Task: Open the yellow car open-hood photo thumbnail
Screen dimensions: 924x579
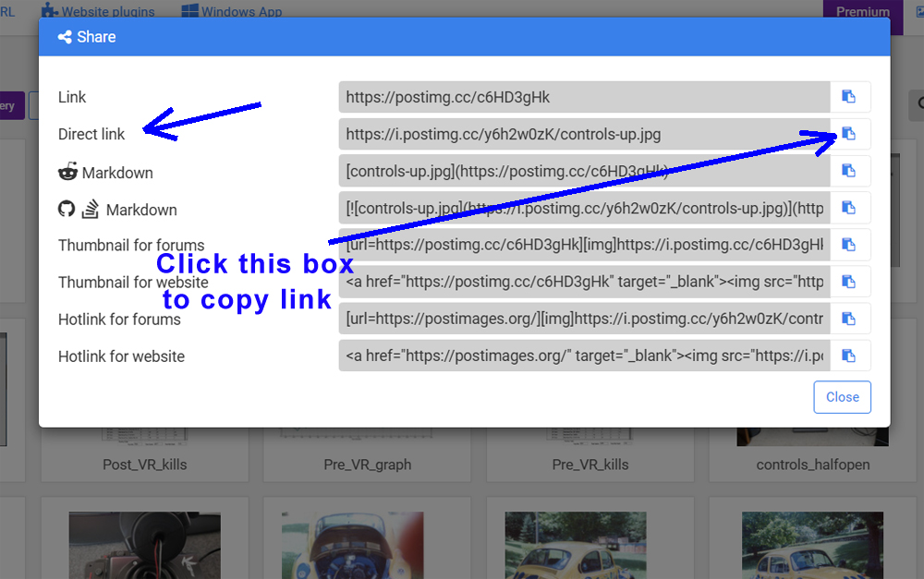Action: (353, 545)
